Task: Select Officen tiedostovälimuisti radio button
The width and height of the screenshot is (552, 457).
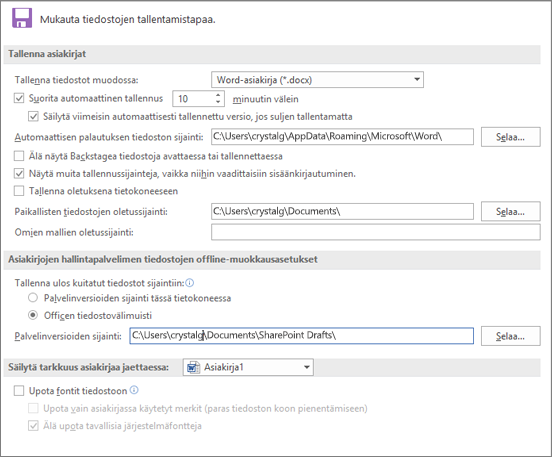Action: [x=33, y=315]
